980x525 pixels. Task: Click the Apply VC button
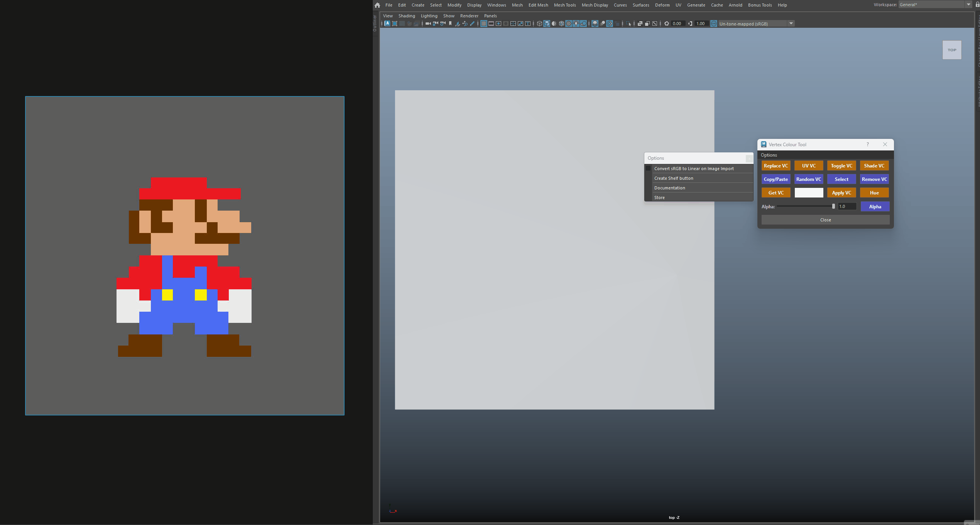pos(841,192)
